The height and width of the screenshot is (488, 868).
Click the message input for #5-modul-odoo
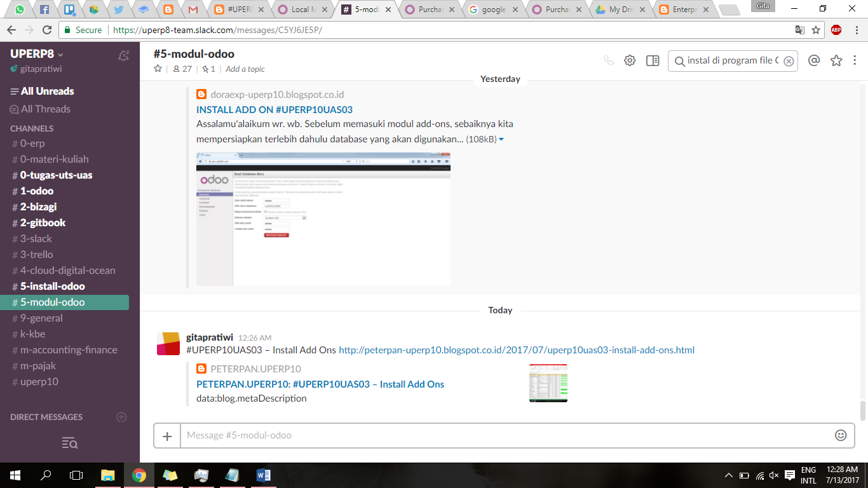(x=506, y=435)
